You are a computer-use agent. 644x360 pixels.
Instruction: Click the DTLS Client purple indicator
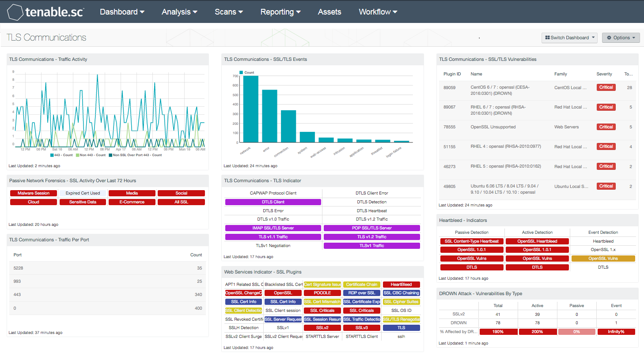pyautogui.click(x=273, y=202)
